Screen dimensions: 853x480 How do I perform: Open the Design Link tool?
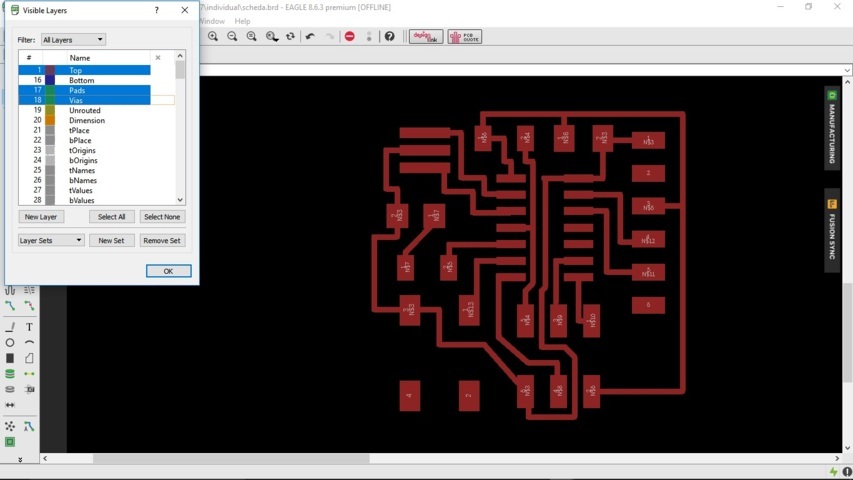(426, 36)
